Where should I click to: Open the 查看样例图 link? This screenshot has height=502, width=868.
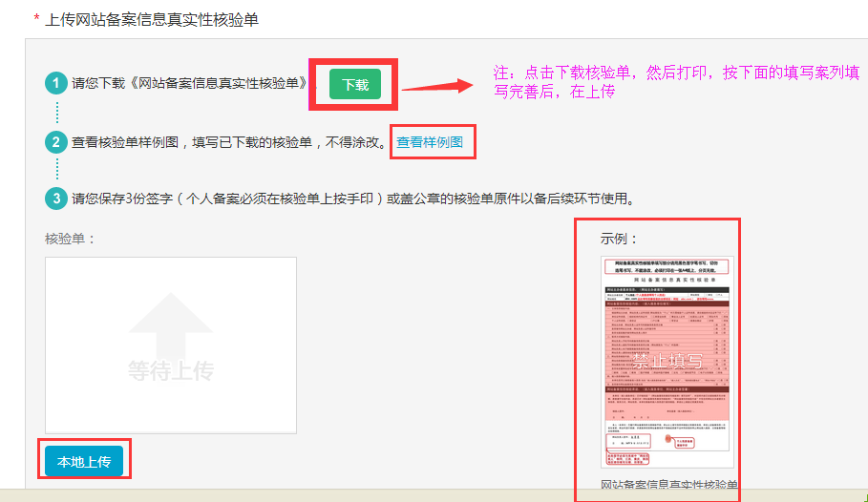tap(430, 142)
